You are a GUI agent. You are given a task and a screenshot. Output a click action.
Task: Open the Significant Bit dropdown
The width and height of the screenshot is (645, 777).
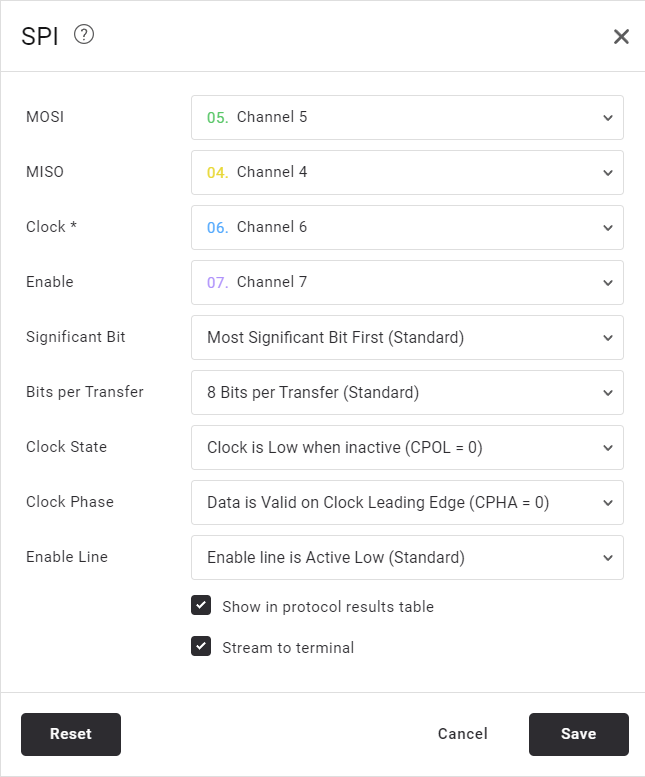coord(406,338)
